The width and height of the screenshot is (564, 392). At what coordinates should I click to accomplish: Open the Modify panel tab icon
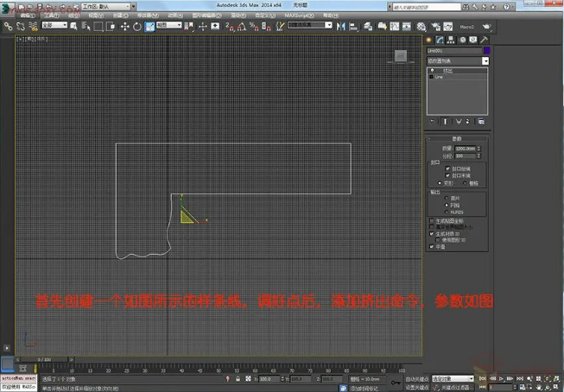click(x=439, y=40)
